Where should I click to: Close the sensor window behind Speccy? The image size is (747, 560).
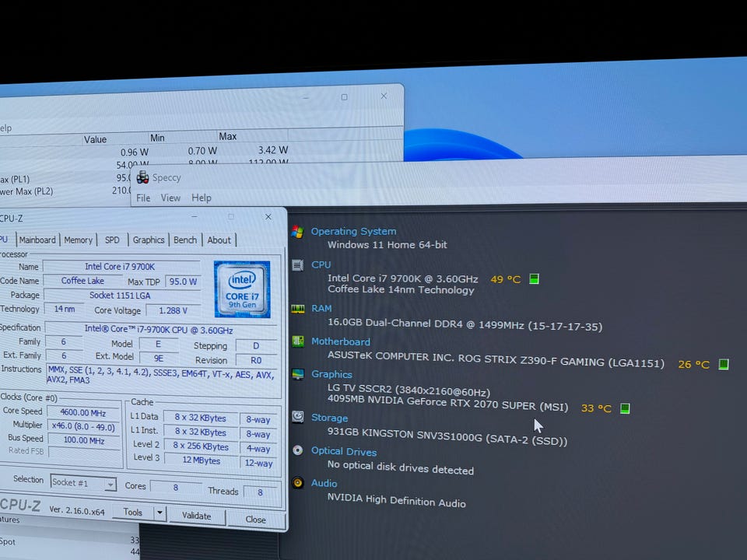pos(384,96)
